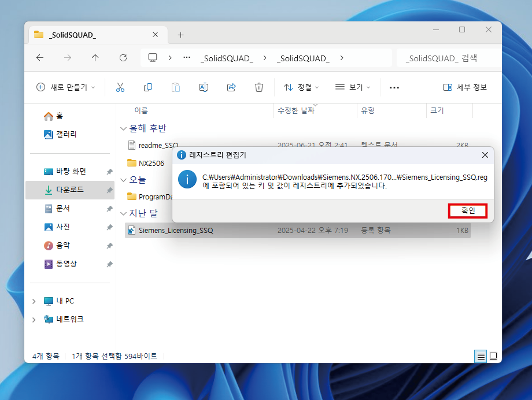Screen dimensions: 532x400
Task: Refresh the folder view
Action: coord(123,58)
